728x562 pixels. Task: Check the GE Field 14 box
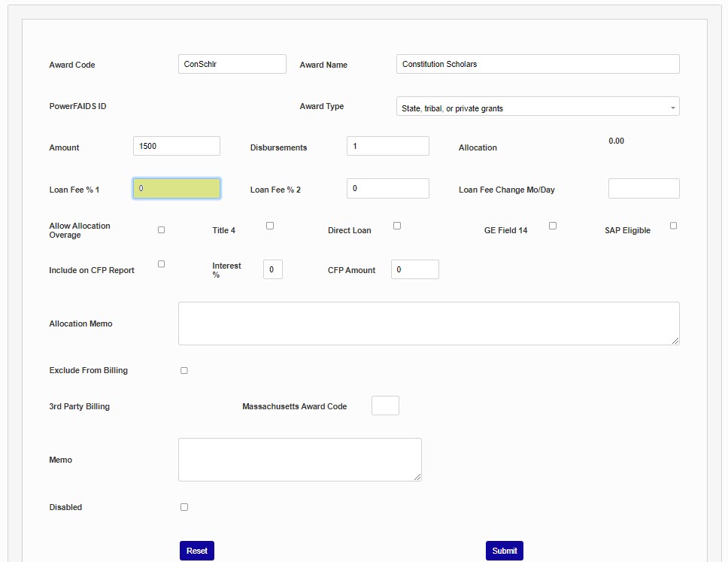coord(553,226)
